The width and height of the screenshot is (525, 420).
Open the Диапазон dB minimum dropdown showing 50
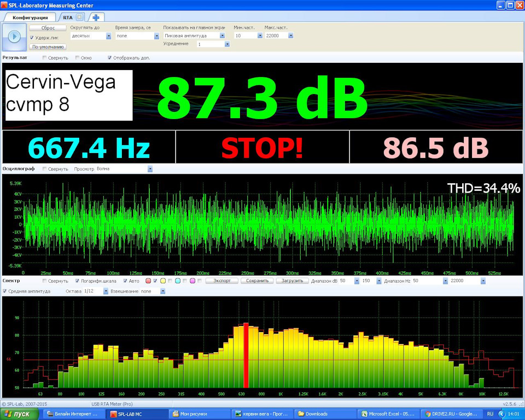coord(357,281)
